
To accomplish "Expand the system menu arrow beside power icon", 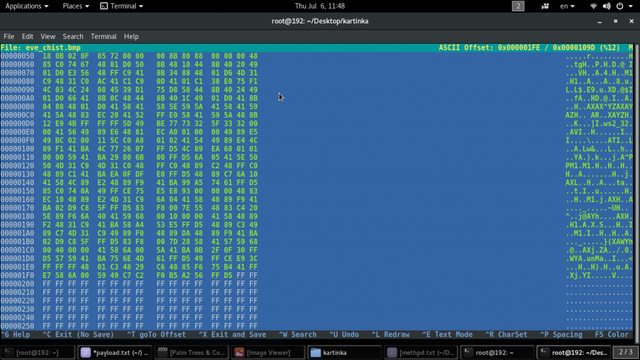I will point(630,6).
